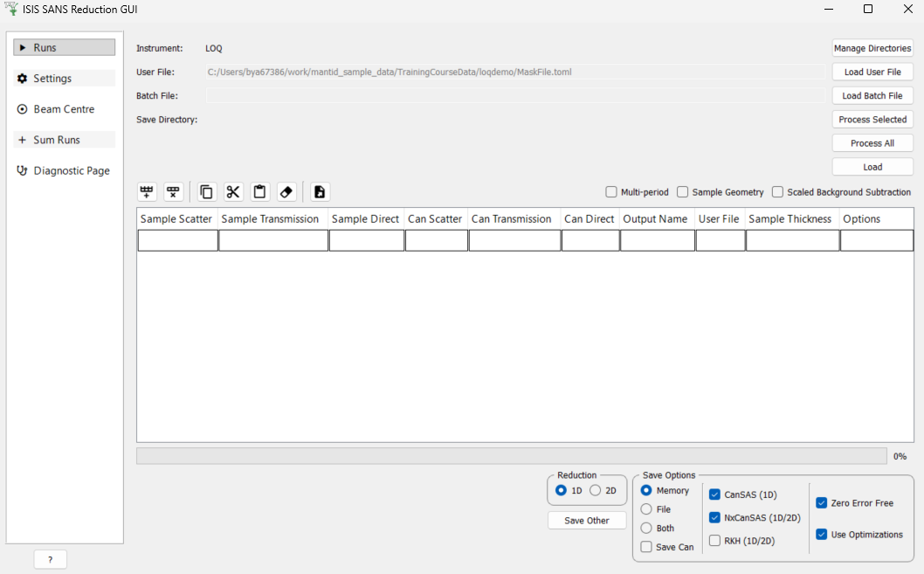Viewport: 924px width, 574px height.
Task: Choose the Memory save option
Action: point(646,490)
